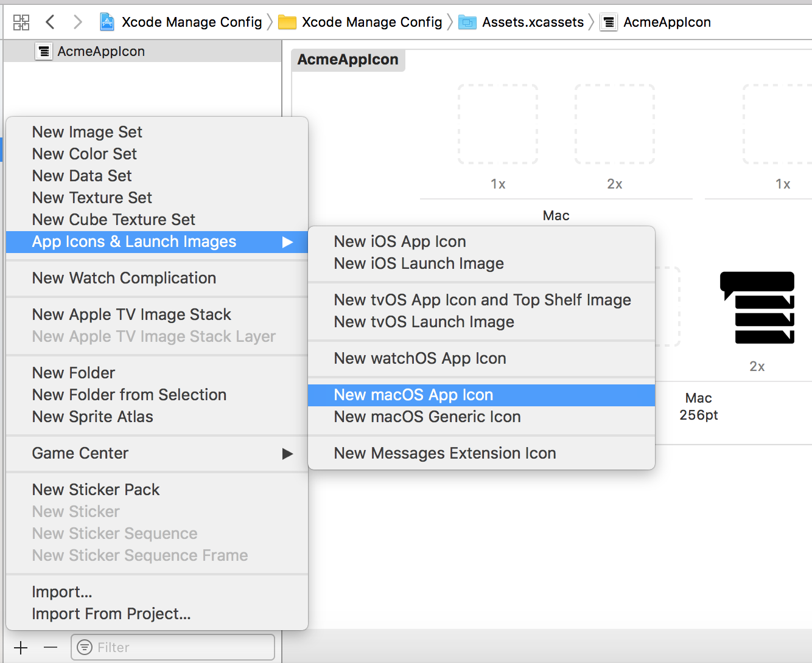This screenshot has width=812, height=663.
Task: Click the Assets.xcassets catalog icon in breadcrumb
Action: (467, 22)
